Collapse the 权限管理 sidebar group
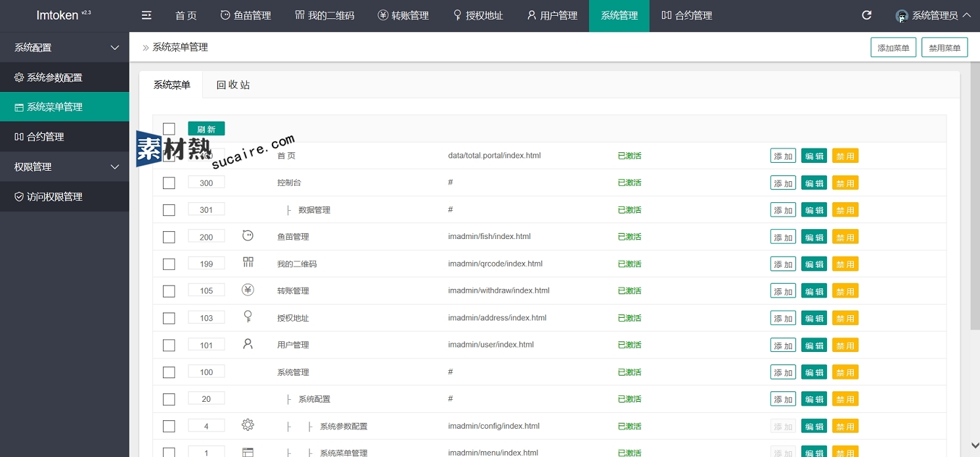 point(64,167)
